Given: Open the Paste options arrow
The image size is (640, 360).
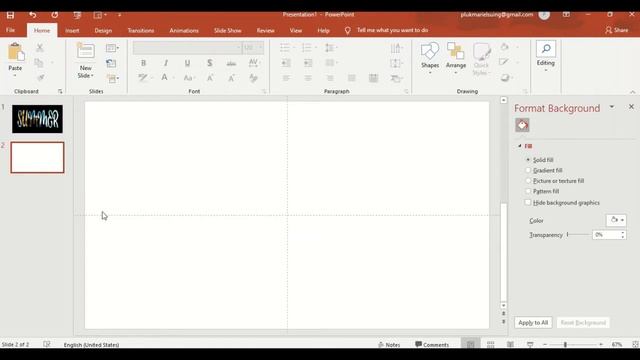Looking at the screenshot, I should point(15,76).
